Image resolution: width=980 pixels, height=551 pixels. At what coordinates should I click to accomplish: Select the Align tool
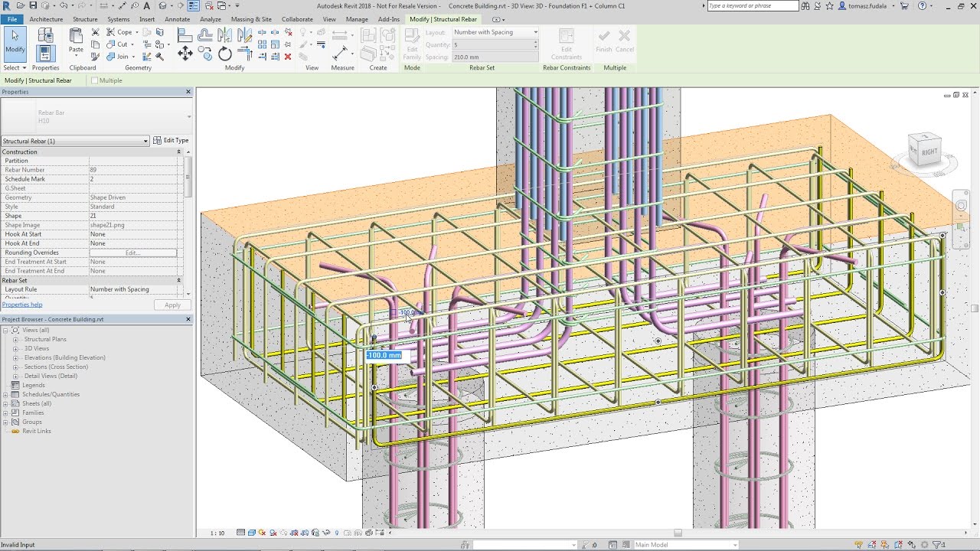[x=185, y=33]
